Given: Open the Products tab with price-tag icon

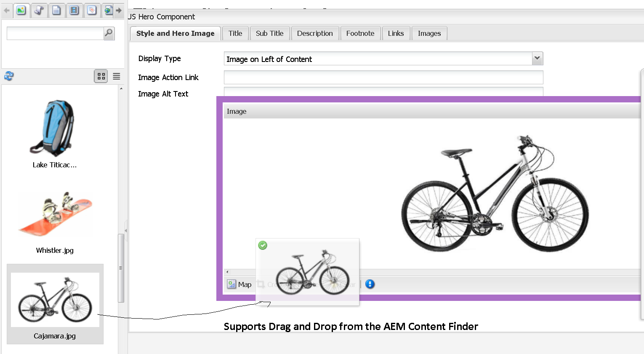Looking at the screenshot, I should point(92,10).
